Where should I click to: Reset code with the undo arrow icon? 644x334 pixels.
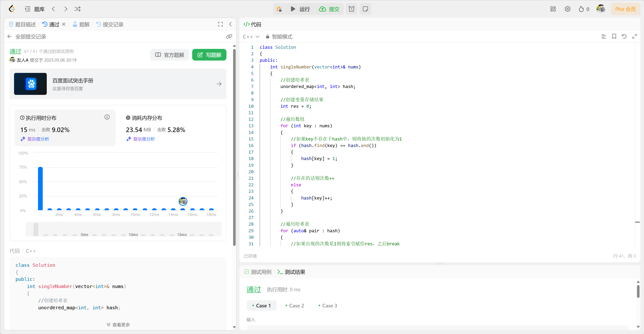624,37
